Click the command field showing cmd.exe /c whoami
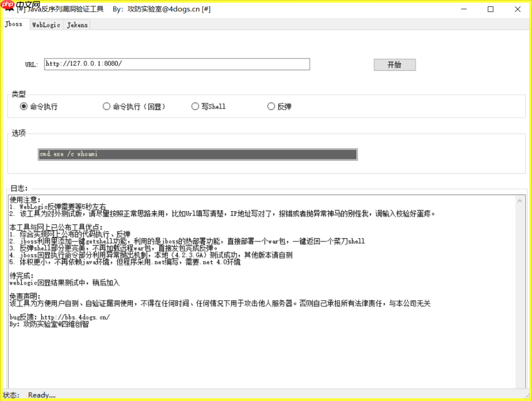The height and width of the screenshot is (401, 532). (197, 154)
